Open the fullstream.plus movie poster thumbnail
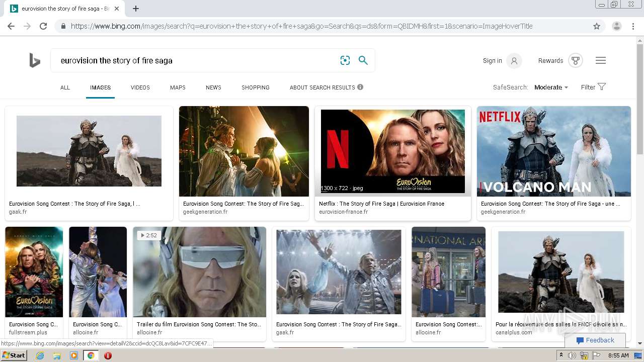Screen dimensions: 644x362 point(34,272)
